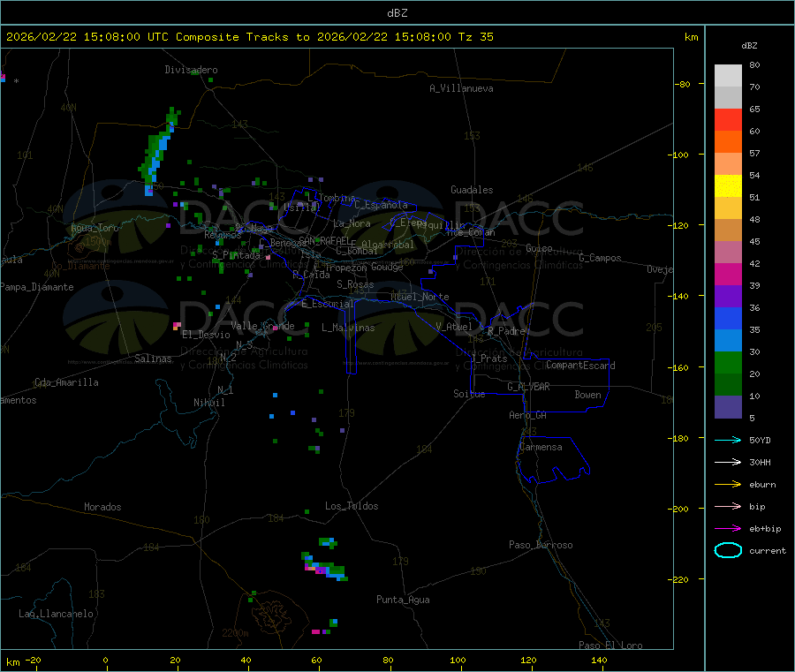Click the Guadales place label

click(472, 190)
